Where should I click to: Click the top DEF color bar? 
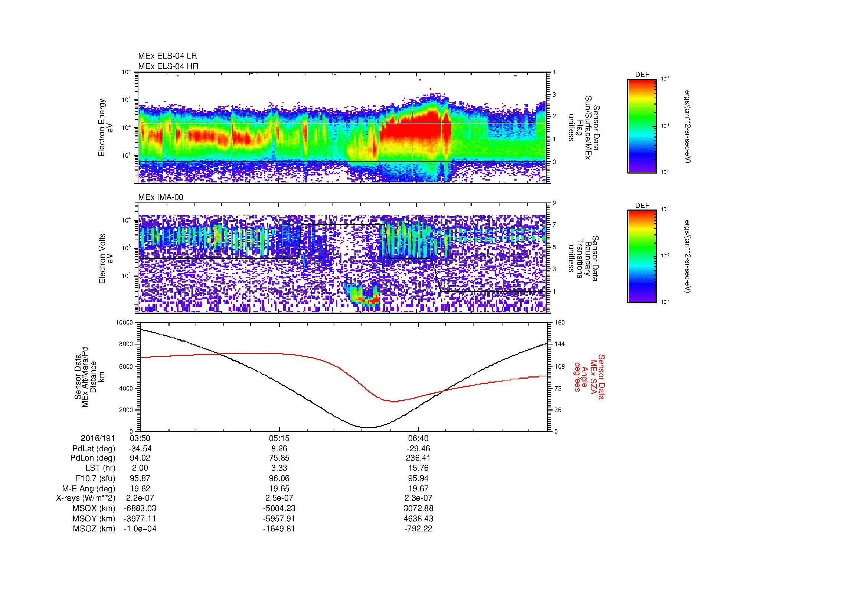[642, 126]
